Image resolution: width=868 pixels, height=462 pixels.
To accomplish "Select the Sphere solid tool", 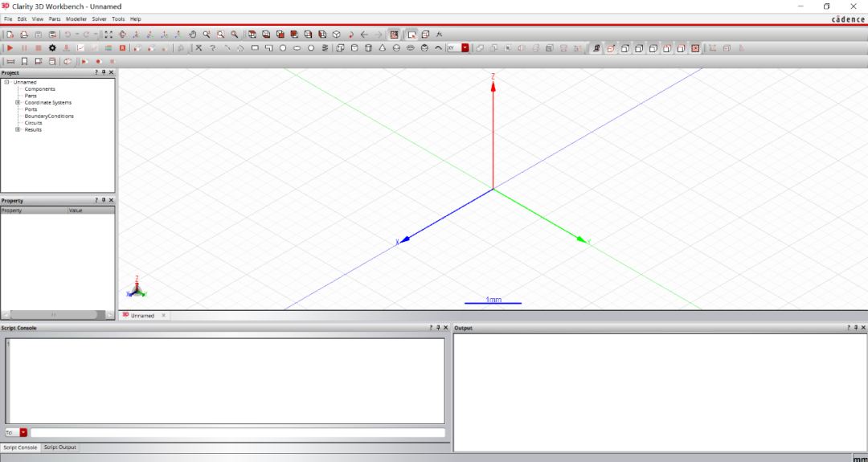I will (x=396, y=48).
